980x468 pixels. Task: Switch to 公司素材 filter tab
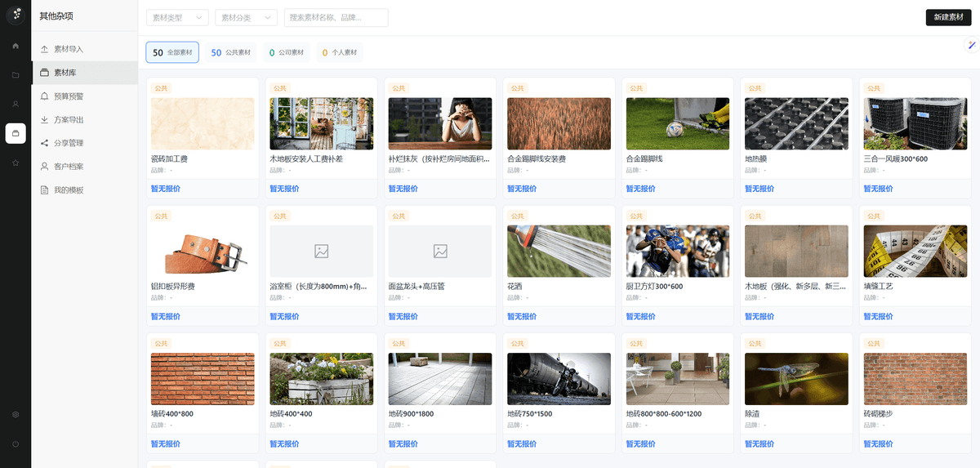coord(286,53)
